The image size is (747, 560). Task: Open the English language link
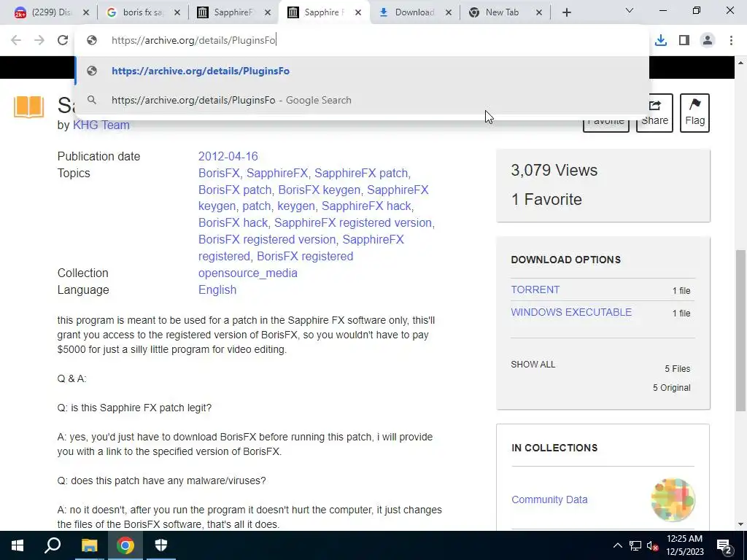[217, 289]
